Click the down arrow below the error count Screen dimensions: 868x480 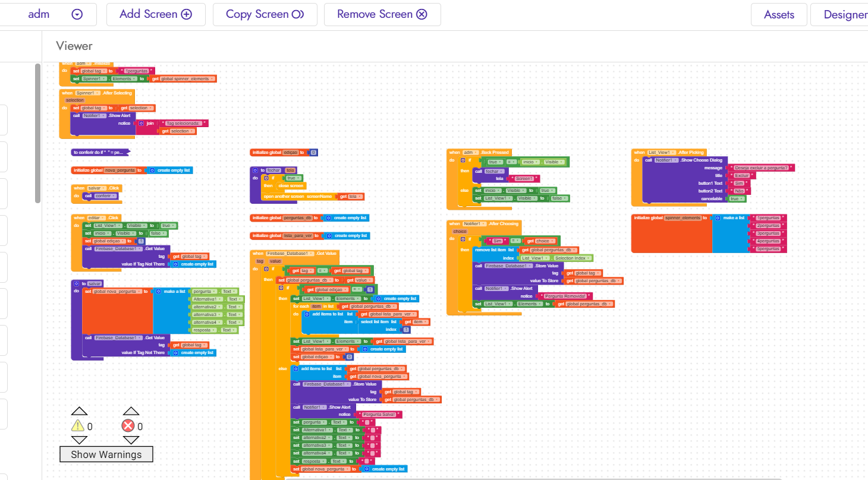coord(131,440)
